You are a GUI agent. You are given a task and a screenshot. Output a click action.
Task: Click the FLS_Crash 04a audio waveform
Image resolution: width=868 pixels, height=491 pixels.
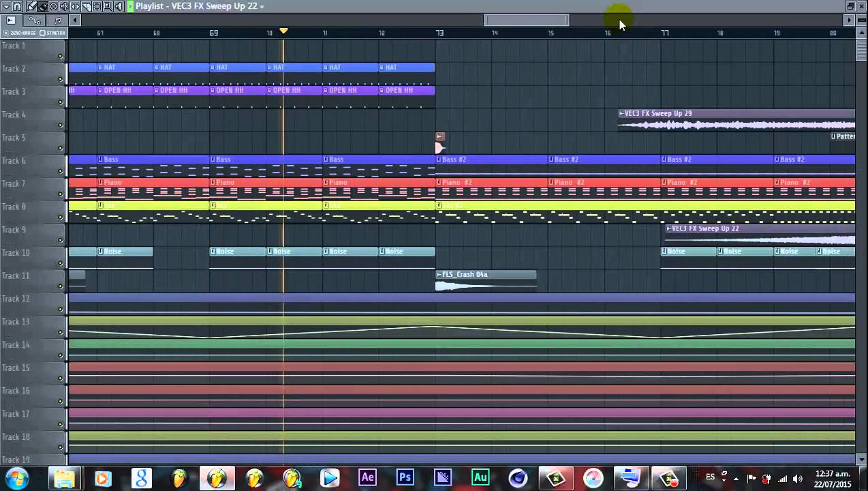click(486, 286)
